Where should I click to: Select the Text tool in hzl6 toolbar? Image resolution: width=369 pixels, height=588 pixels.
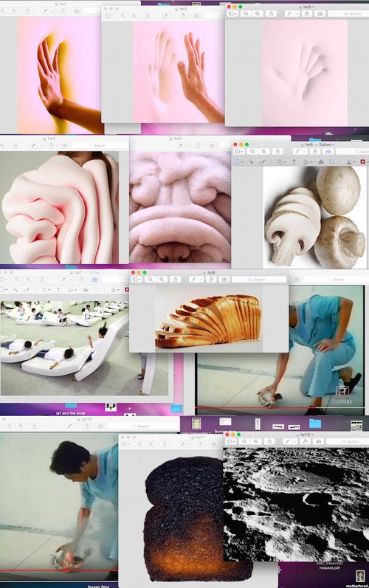(294, 162)
